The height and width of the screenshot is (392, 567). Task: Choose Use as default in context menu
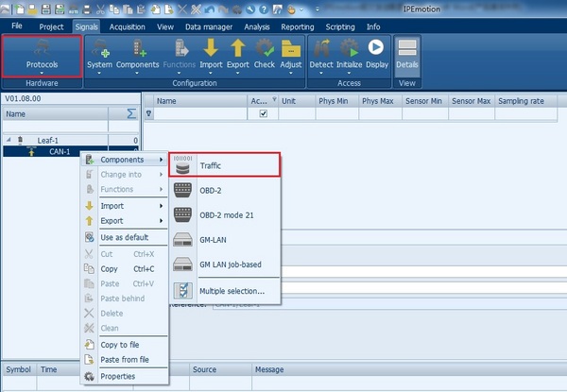(125, 237)
